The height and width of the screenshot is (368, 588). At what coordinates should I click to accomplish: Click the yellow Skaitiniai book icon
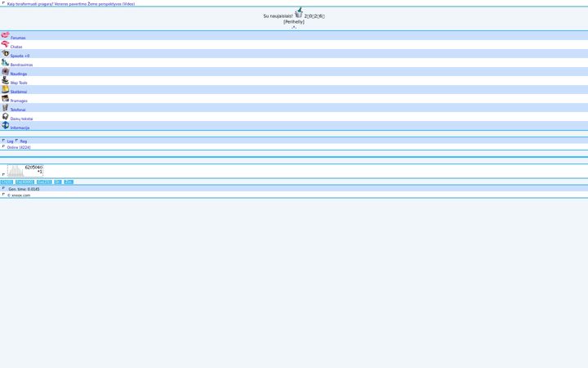coord(5,89)
